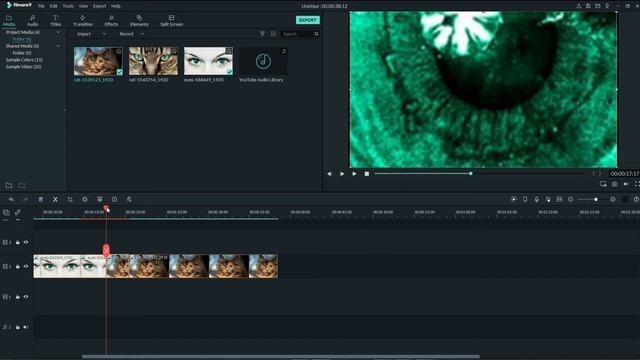Hide the top video track with eye icon
640x360 pixels.
pyautogui.click(x=26, y=242)
